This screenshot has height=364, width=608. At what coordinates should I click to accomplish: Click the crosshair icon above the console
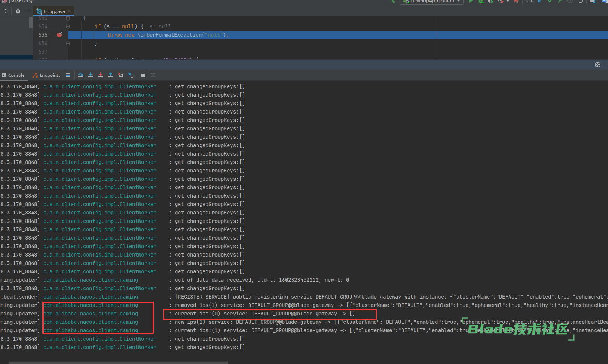tap(598, 65)
